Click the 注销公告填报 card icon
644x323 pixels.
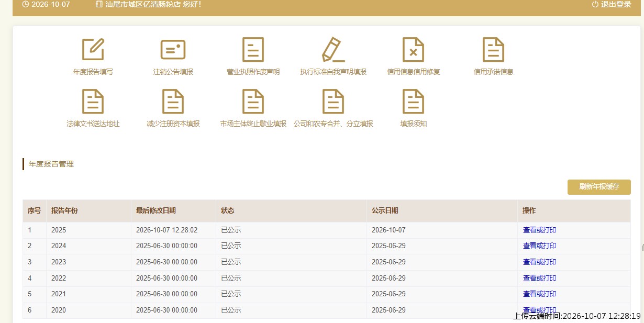pyautogui.click(x=173, y=50)
